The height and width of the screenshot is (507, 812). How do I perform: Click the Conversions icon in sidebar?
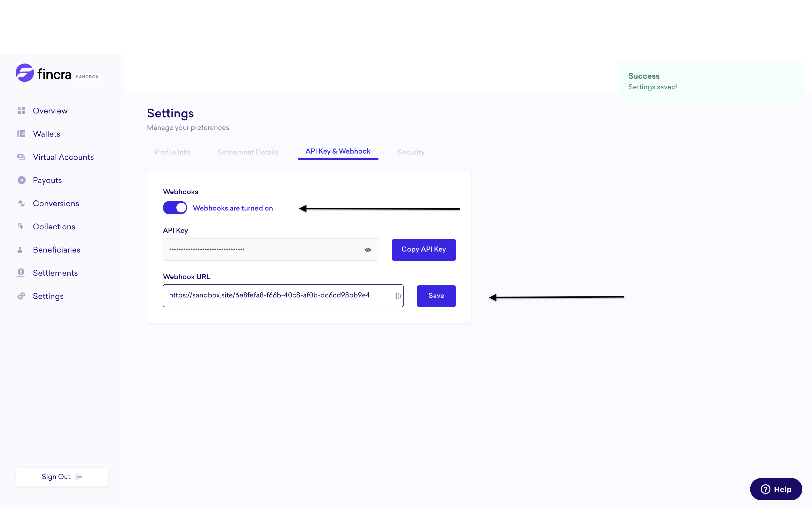tap(21, 203)
